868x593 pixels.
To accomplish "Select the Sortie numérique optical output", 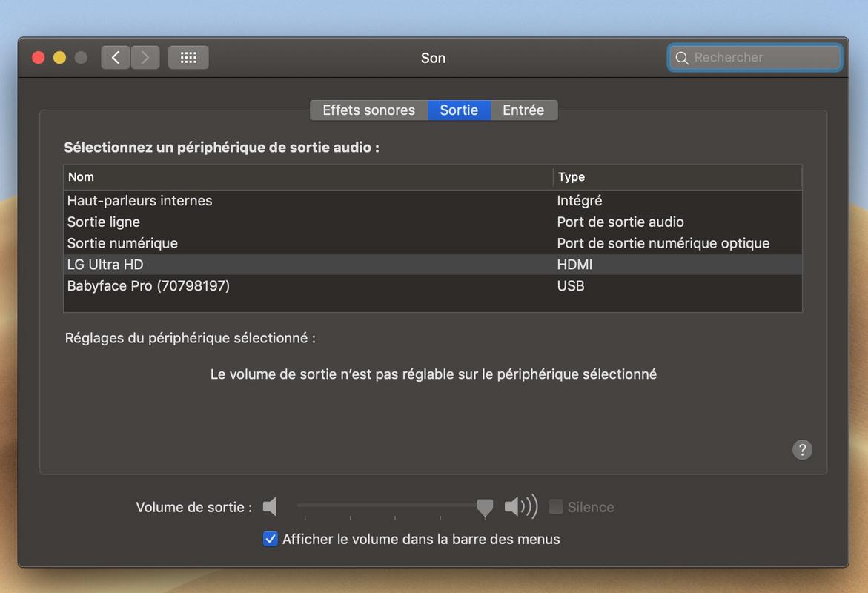I will tap(433, 243).
